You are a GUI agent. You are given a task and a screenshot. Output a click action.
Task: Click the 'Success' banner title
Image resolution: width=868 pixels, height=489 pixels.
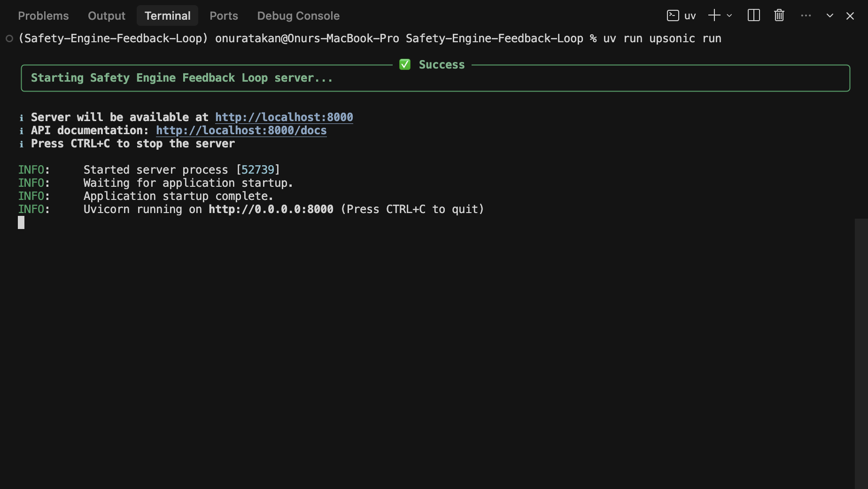tap(442, 65)
